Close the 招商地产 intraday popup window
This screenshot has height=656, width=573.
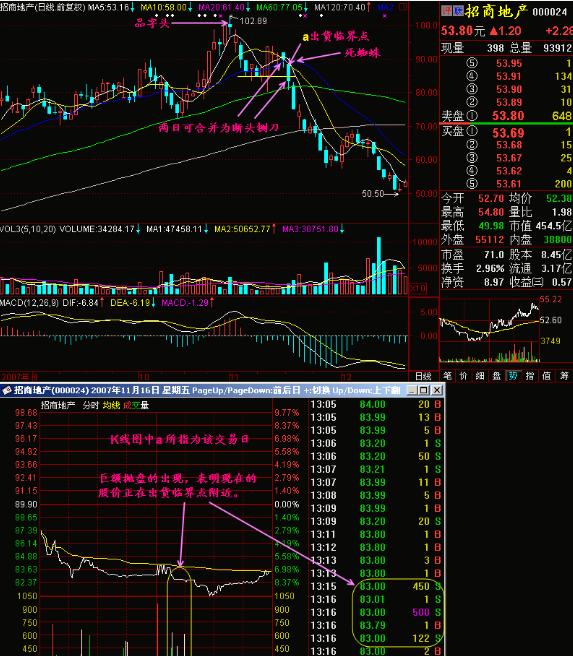(437, 390)
